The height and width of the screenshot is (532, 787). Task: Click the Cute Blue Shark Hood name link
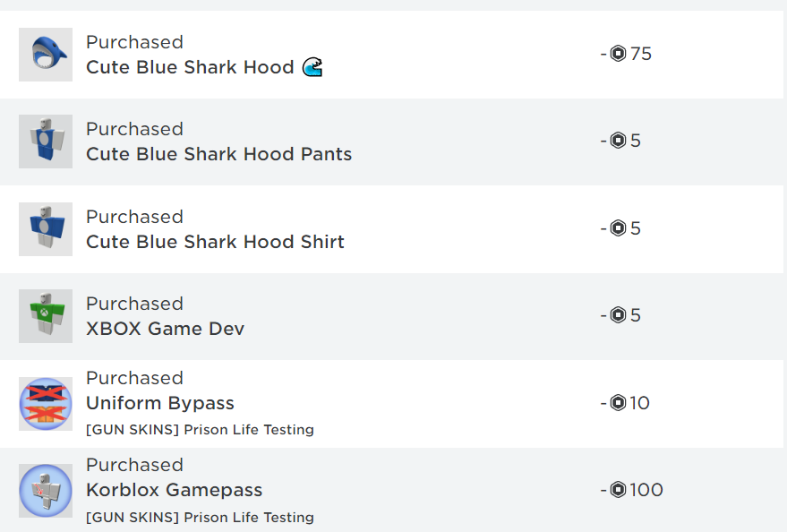(x=190, y=67)
